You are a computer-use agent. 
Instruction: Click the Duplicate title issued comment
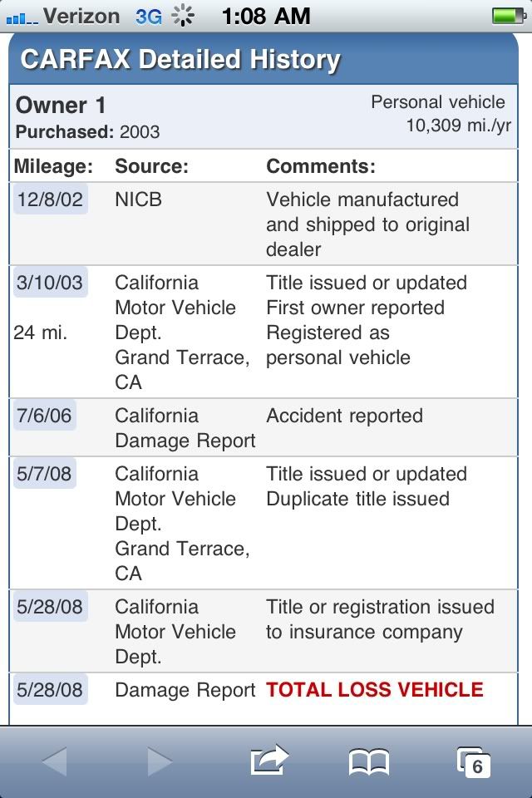click(358, 499)
